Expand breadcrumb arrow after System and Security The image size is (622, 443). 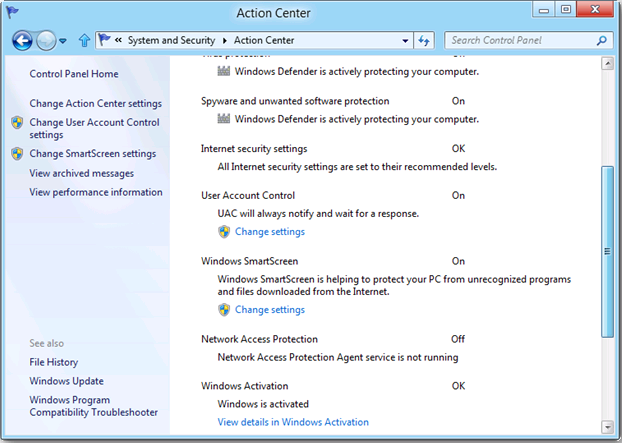(225, 40)
